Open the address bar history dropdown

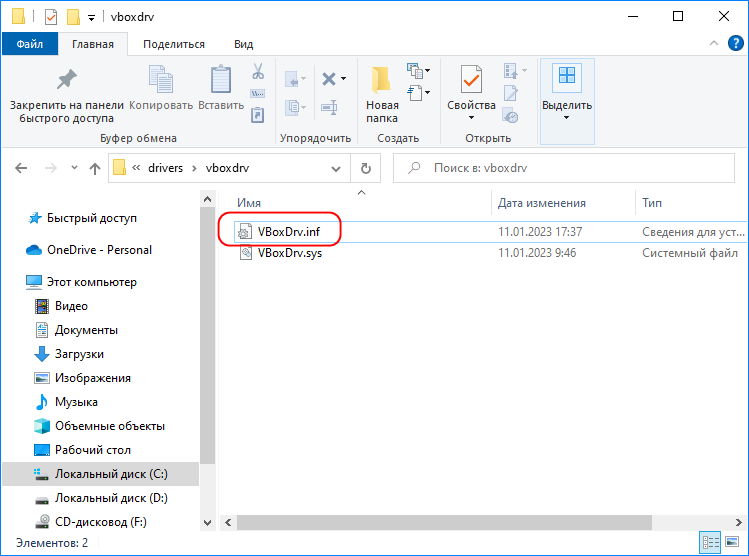pos(336,169)
